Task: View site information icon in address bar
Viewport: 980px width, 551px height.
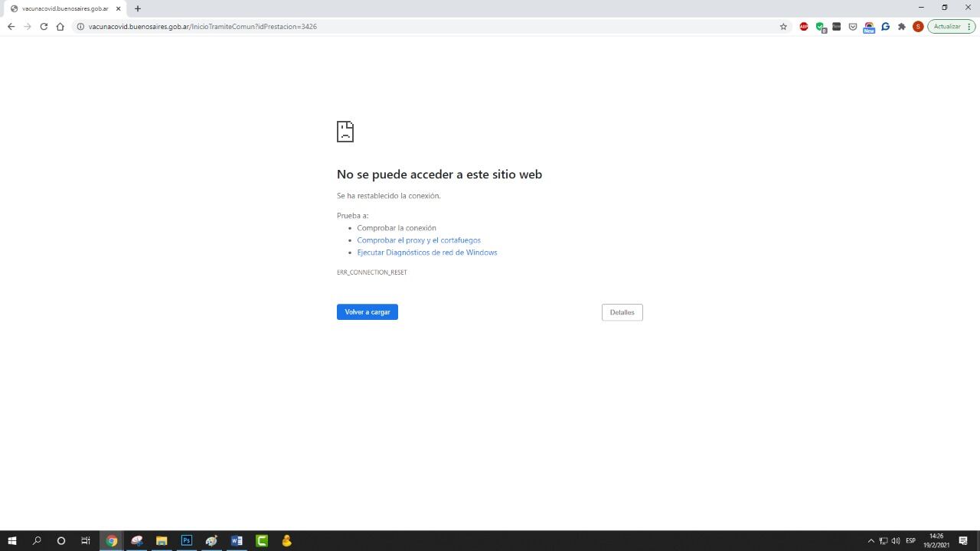Action: (x=80, y=27)
